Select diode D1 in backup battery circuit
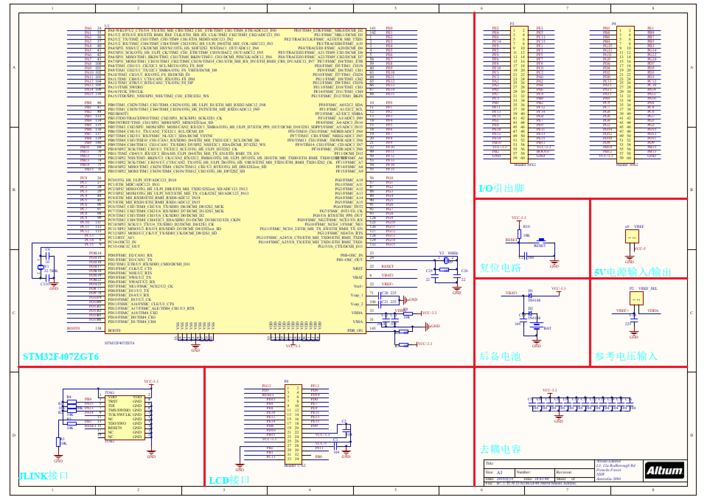707x500 pixels. (x=530, y=295)
